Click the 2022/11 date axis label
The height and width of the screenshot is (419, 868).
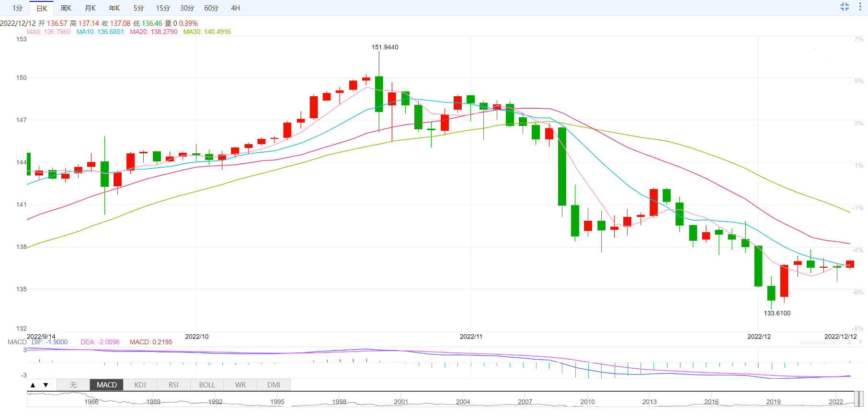(x=471, y=337)
